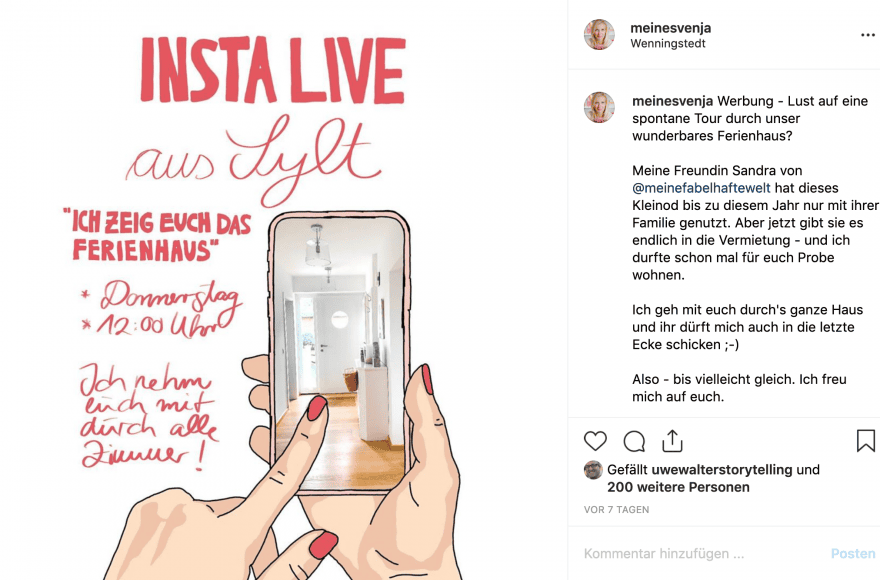Click the Posten button
The width and height of the screenshot is (880, 580).
click(x=853, y=554)
